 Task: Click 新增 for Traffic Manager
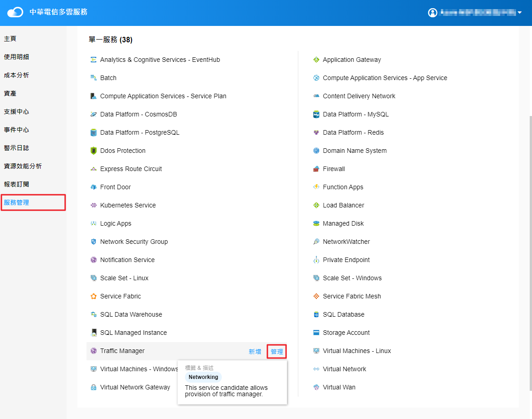pos(255,352)
